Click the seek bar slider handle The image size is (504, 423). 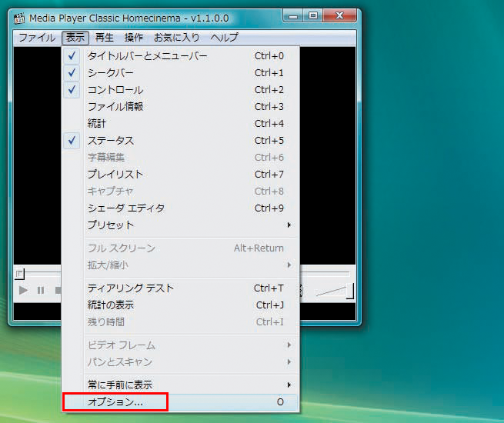(x=19, y=274)
